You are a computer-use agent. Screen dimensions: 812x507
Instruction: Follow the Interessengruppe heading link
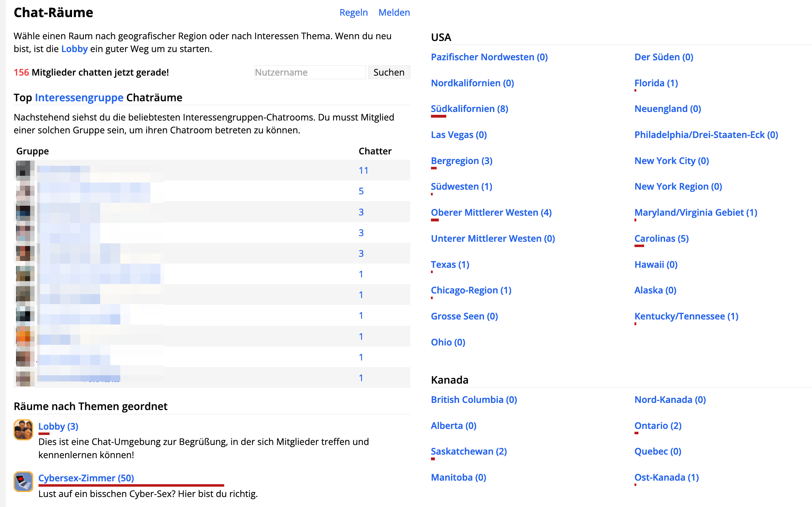point(79,97)
